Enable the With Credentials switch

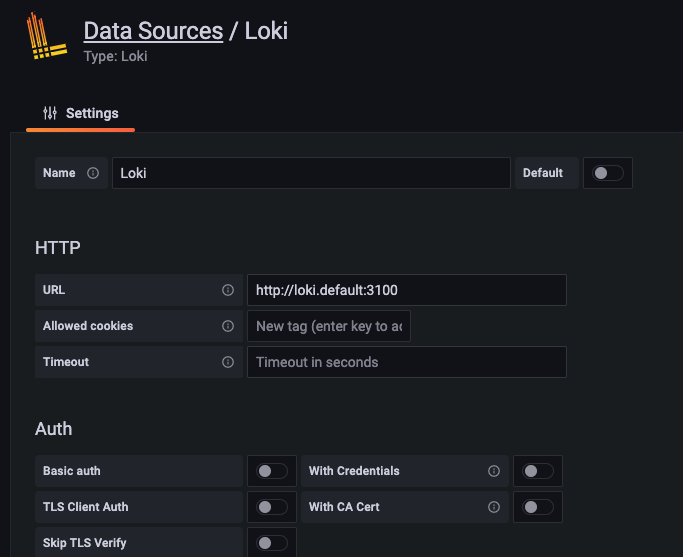coord(538,471)
